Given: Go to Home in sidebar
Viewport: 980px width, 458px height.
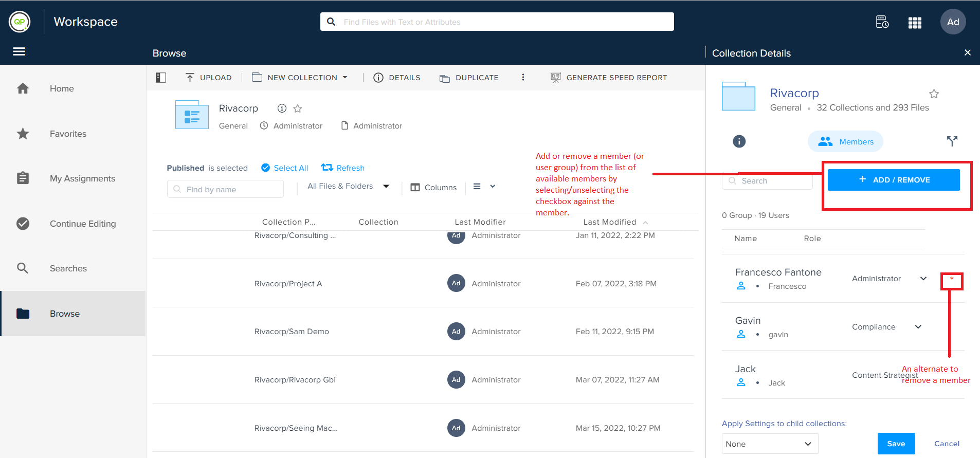Looking at the screenshot, I should point(72,88).
